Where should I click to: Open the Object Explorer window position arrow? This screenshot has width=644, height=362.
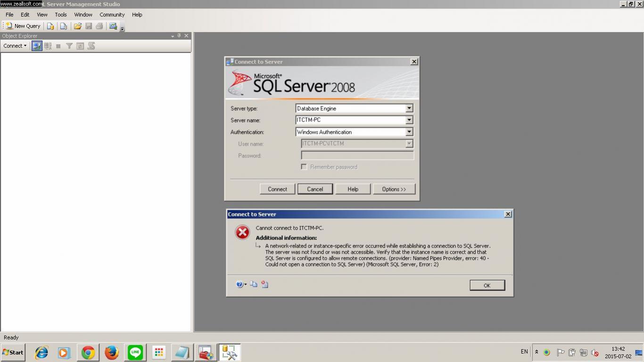pos(173,36)
